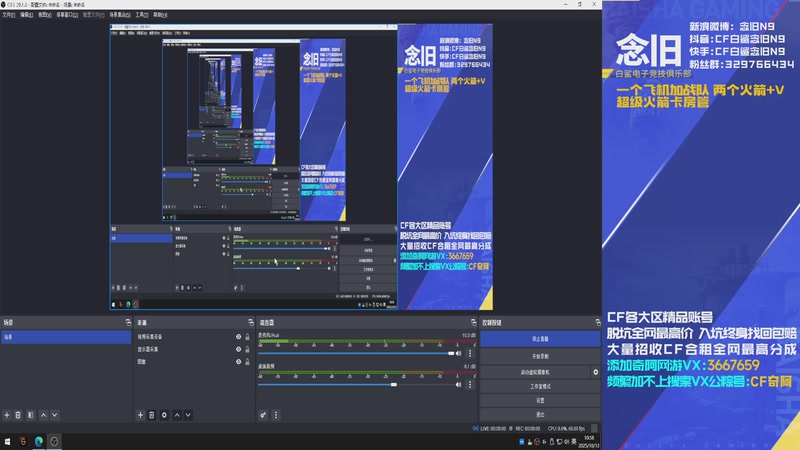Lock the 视频采集设备 source
This screenshot has width=800, height=450.
(x=247, y=337)
